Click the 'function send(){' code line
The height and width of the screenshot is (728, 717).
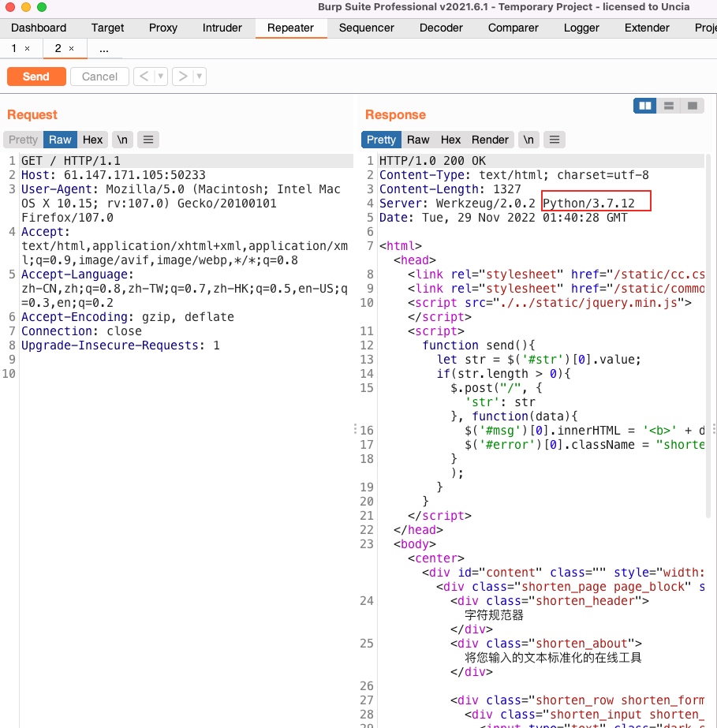pyautogui.click(x=478, y=345)
